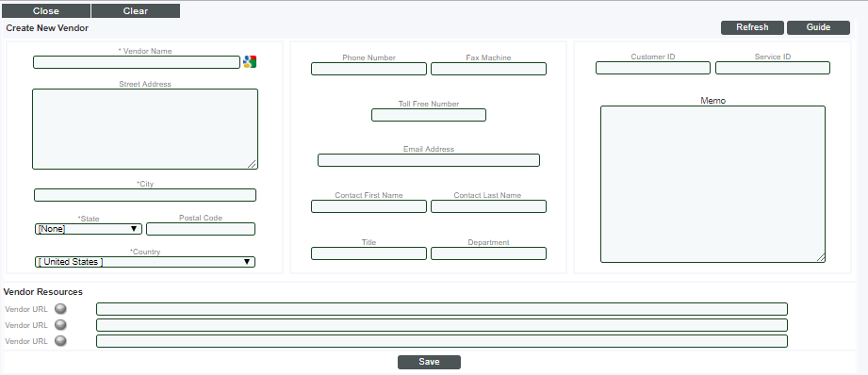Focus the Customer ID field
The image size is (868, 375).
(x=653, y=68)
